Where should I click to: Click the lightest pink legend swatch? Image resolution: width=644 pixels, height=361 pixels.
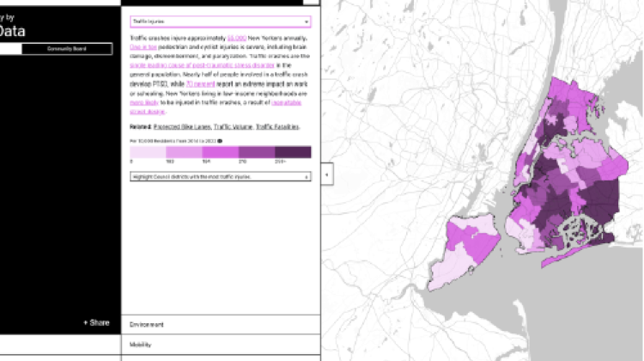148,152
